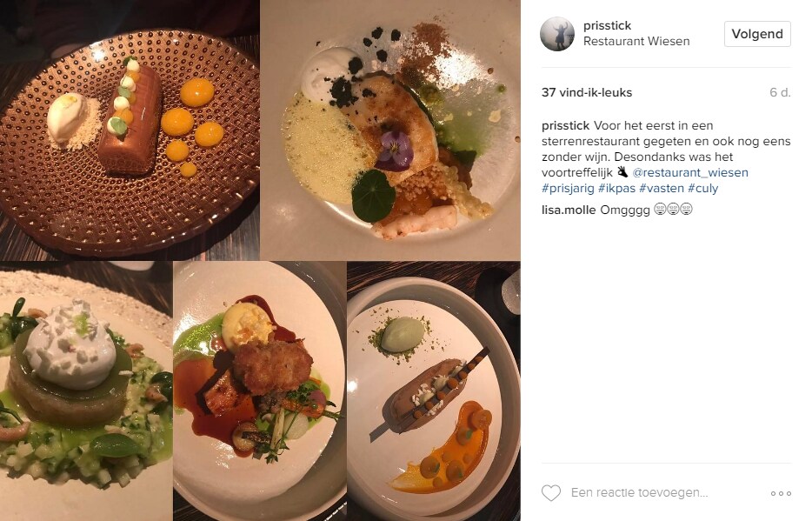The height and width of the screenshot is (521, 812).
Task: Click the Volgend follow button
Action: 757,34
